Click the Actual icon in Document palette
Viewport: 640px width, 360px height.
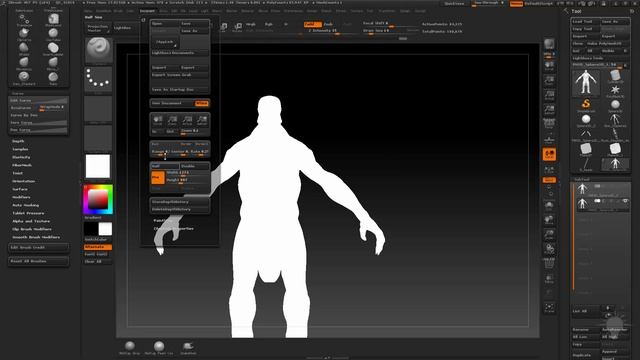click(187, 120)
